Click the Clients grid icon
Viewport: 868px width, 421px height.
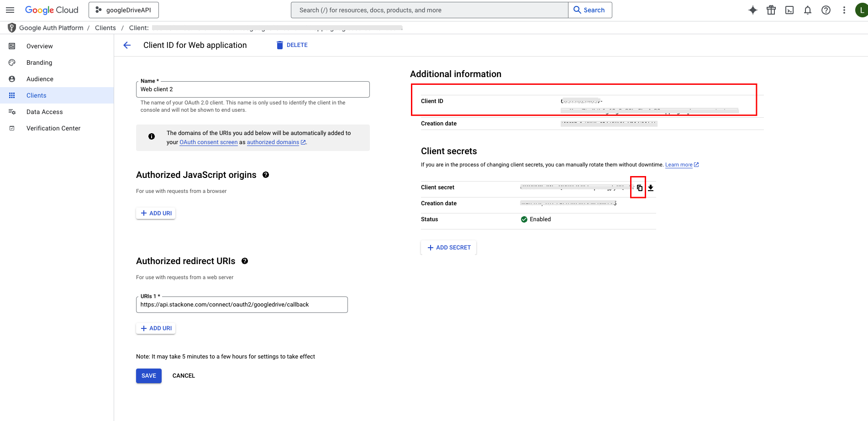[12, 95]
